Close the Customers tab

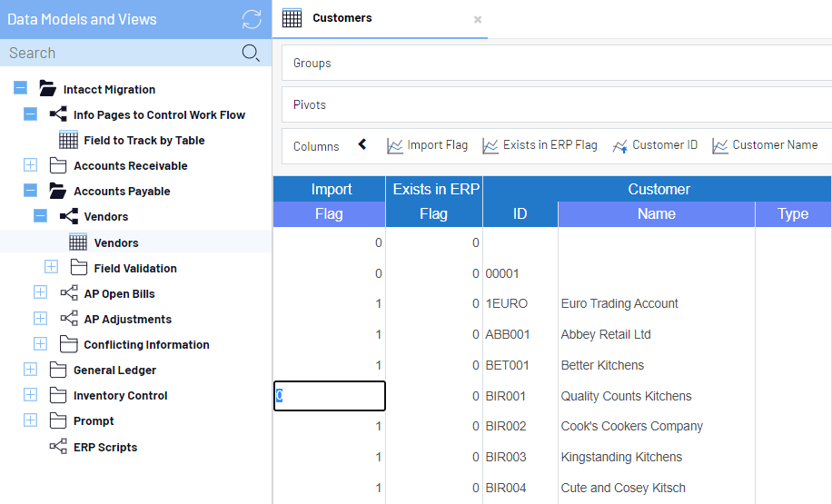click(478, 19)
